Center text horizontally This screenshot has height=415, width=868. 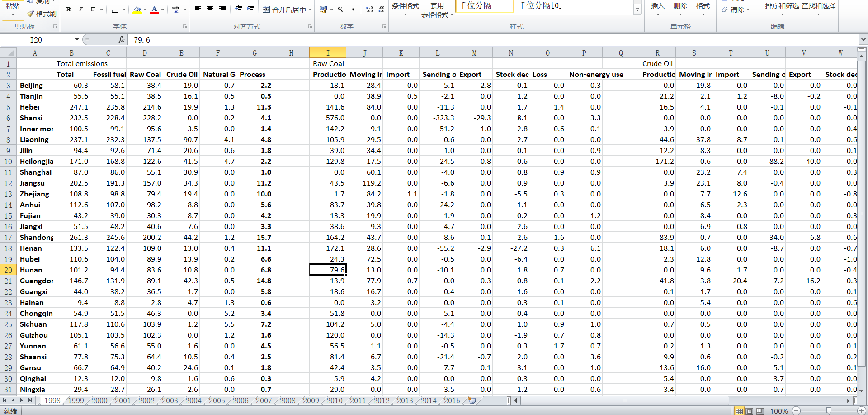(x=210, y=9)
